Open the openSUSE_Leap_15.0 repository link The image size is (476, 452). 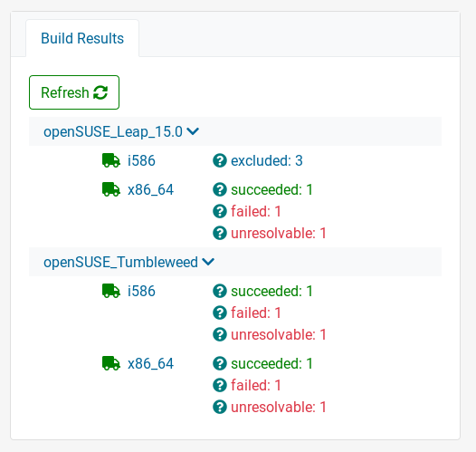tap(113, 132)
